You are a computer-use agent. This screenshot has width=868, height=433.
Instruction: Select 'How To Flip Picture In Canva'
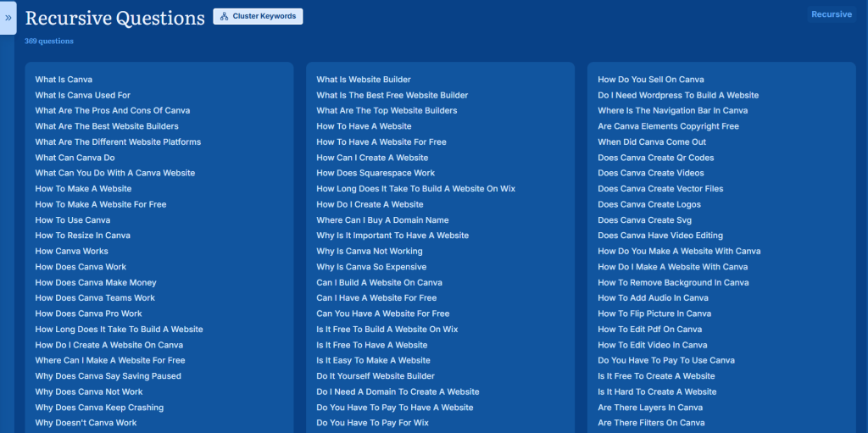(654, 314)
